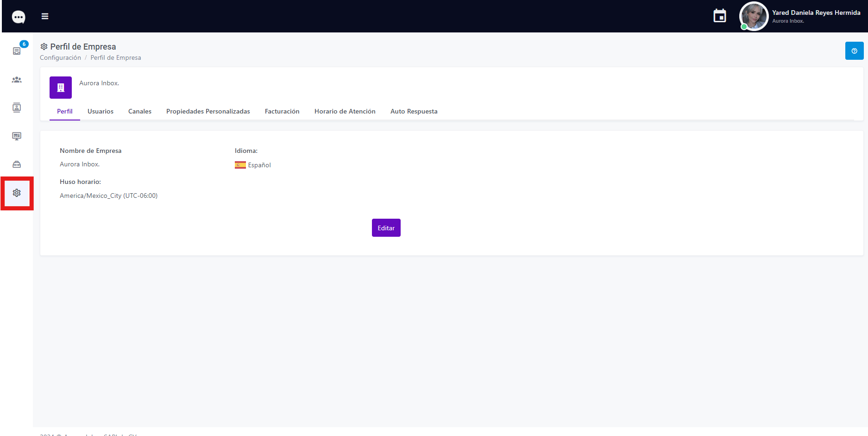Click America/Mexico_City timezone value
868x436 pixels.
tap(108, 196)
